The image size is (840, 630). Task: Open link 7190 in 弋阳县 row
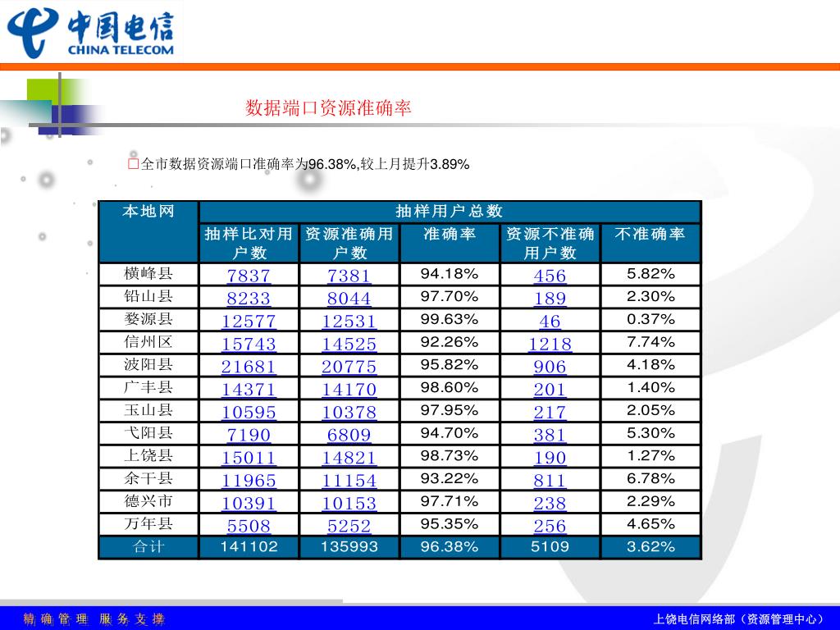tap(249, 435)
